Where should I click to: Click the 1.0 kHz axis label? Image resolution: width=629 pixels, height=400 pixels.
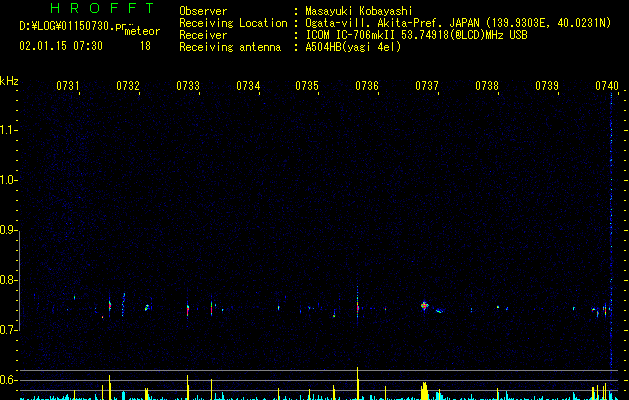8,180
